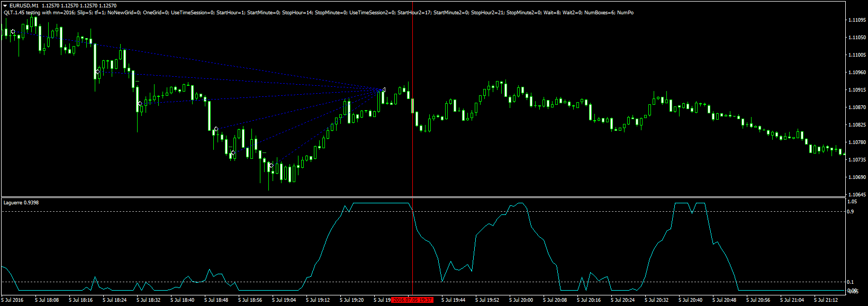Click the 5 Jul 20:24 time axis label
The width and height of the screenshot is (868, 306).
(x=622, y=300)
